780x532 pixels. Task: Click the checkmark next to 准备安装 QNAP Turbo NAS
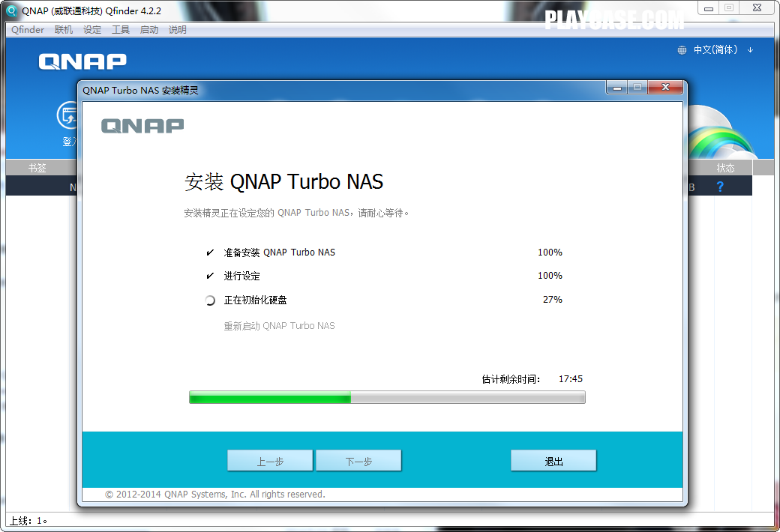(x=210, y=253)
